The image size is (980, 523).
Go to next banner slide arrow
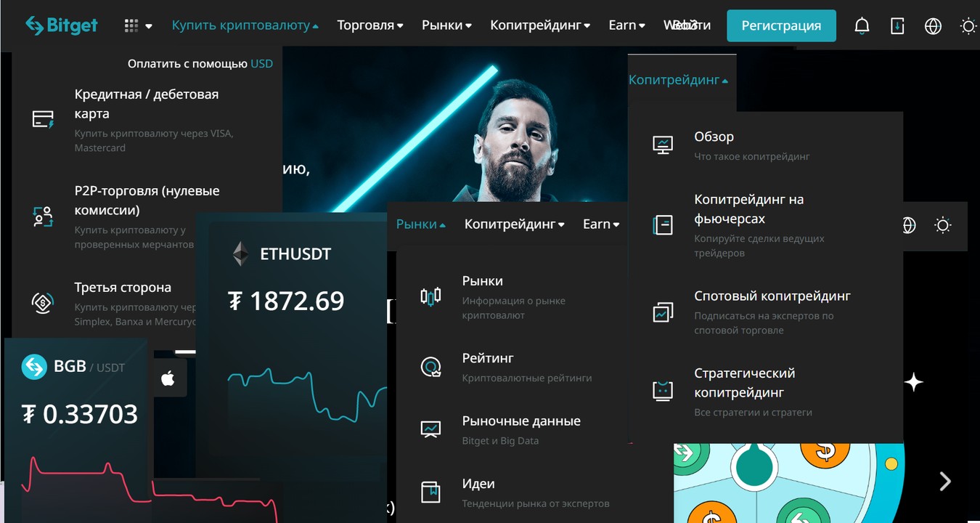(x=945, y=481)
